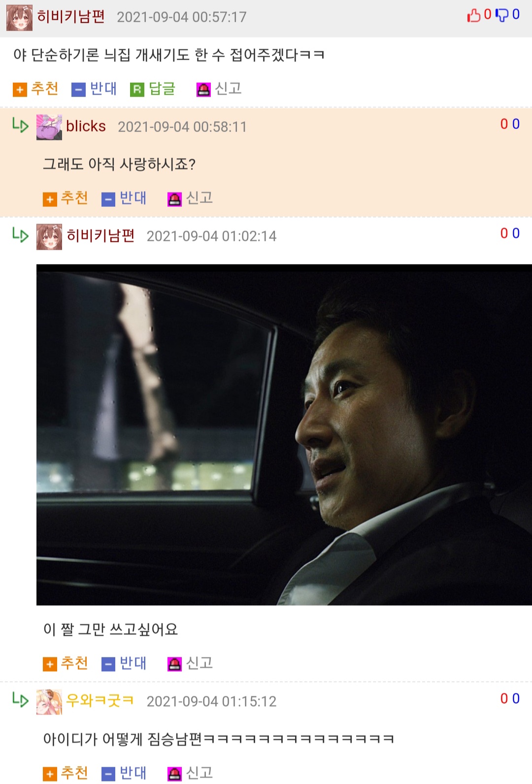Click 추천 under 우와ㅋ굿ㅋ's comment

66,773
